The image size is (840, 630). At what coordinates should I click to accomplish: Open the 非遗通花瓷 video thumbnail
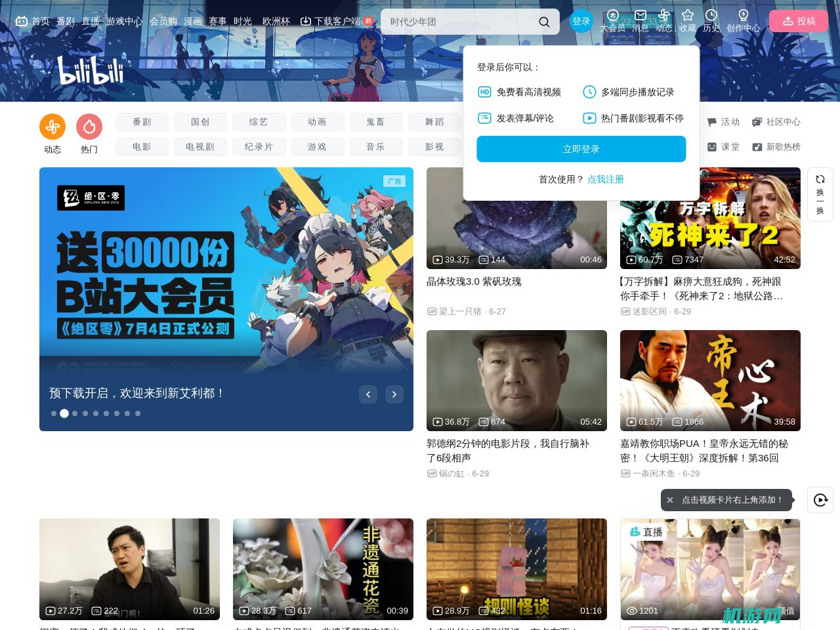point(323,569)
